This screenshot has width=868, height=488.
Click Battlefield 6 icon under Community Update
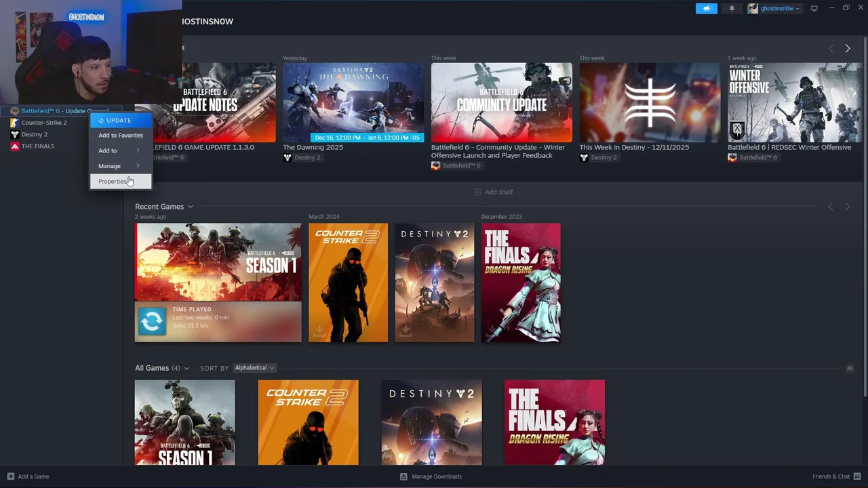435,165
